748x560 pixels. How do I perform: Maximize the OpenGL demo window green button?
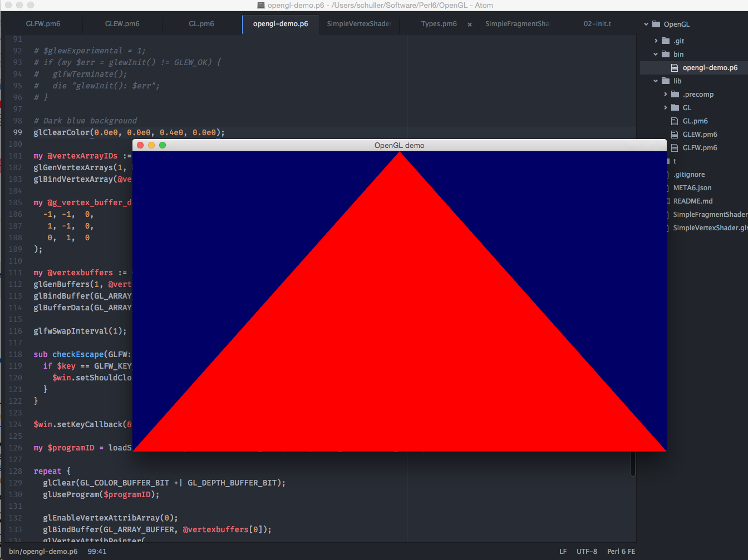click(163, 145)
